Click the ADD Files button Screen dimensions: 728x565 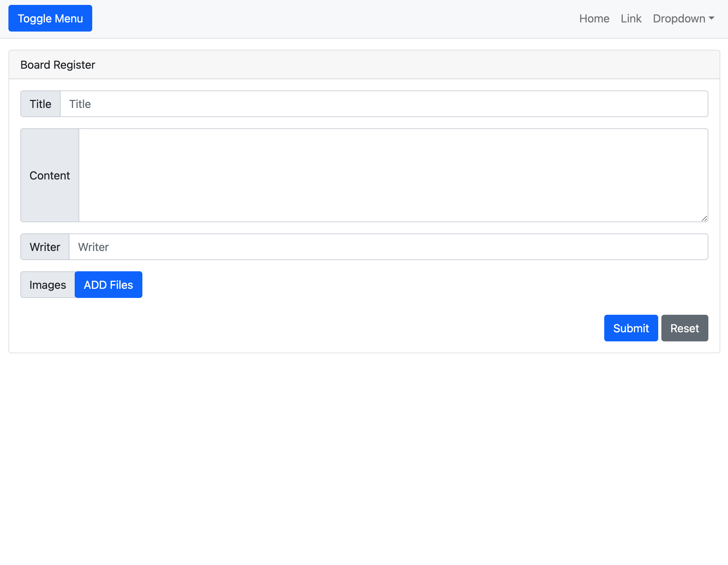point(108,285)
